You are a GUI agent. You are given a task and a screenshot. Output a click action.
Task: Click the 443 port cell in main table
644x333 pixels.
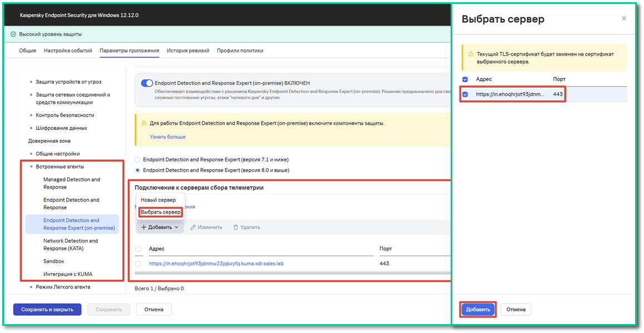pyautogui.click(x=385, y=264)
